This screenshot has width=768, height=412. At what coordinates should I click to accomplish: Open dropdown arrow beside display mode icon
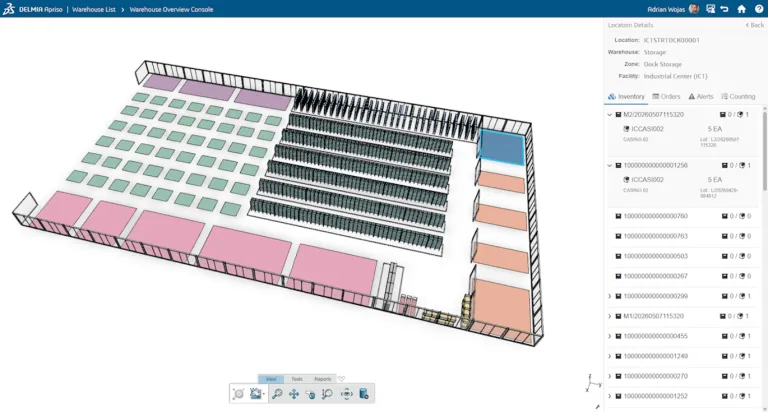pyautogui.click(x=264, y=394)
